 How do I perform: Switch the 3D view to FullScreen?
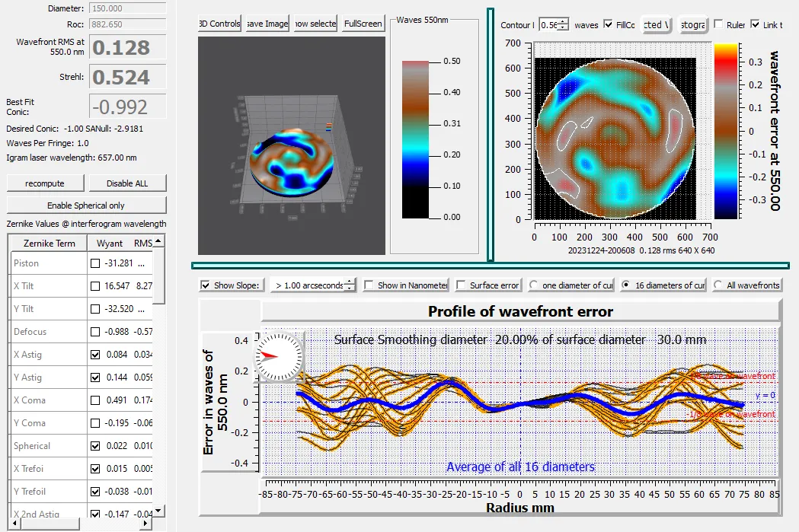coord(363,24)
